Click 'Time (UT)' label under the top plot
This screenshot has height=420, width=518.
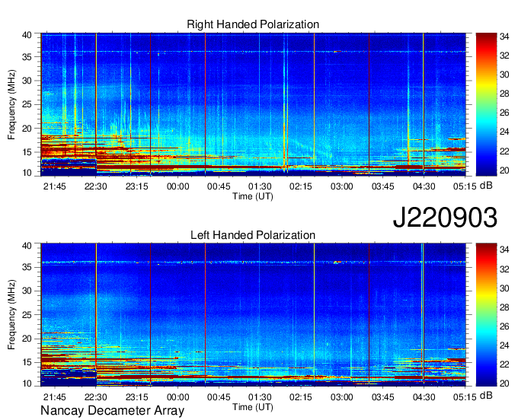pos(253,196)
